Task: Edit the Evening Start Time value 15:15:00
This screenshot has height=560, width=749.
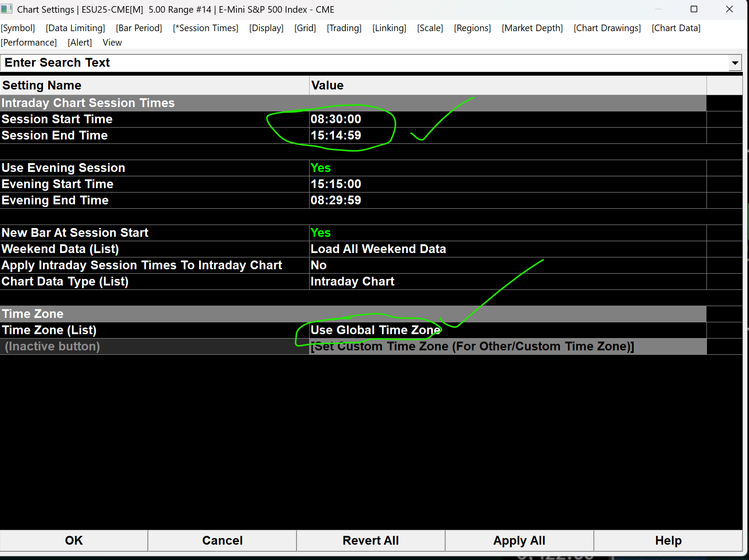Action: coord(508,184)
